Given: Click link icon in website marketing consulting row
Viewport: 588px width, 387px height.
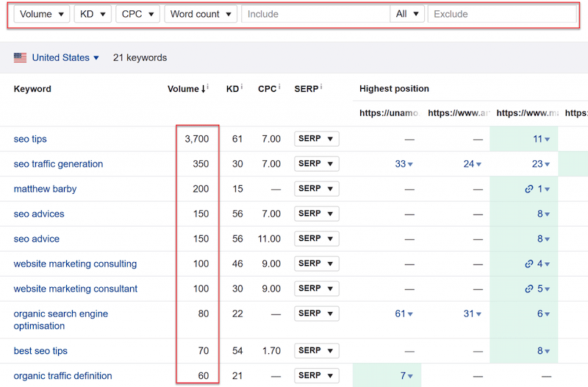Looking at the screenshot, I should pyautogui.click(x=529, y=264).
